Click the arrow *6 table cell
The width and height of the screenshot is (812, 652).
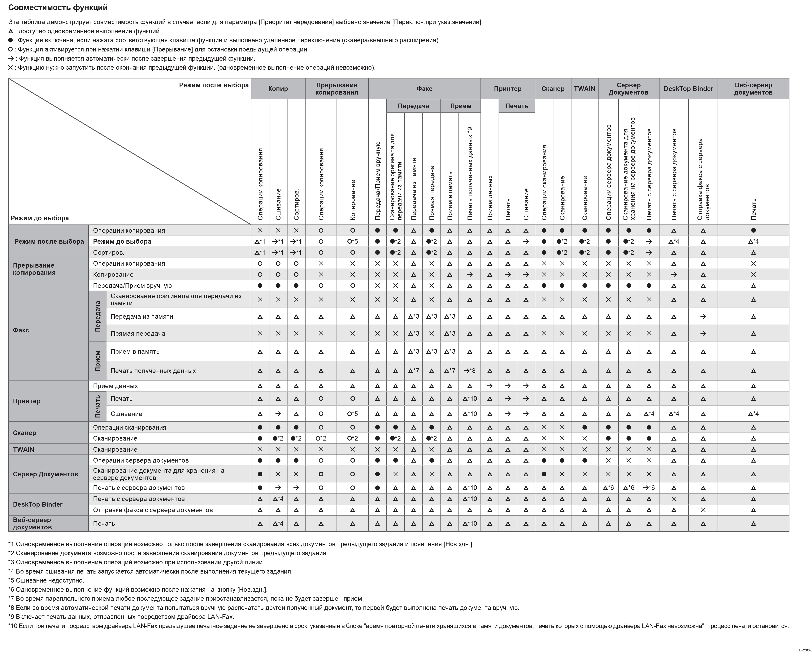point(649,488)
